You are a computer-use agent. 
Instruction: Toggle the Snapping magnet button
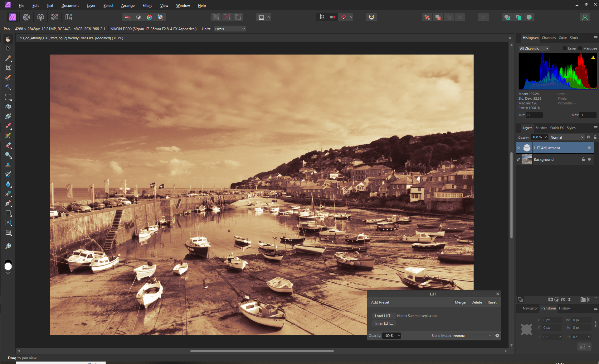[x=343, y=17]
